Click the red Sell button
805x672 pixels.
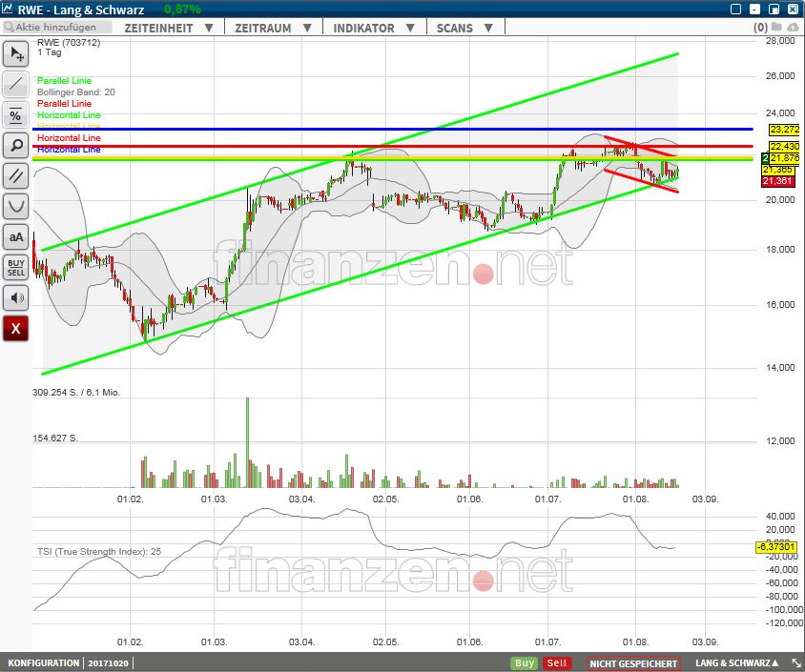click(557, 662)
